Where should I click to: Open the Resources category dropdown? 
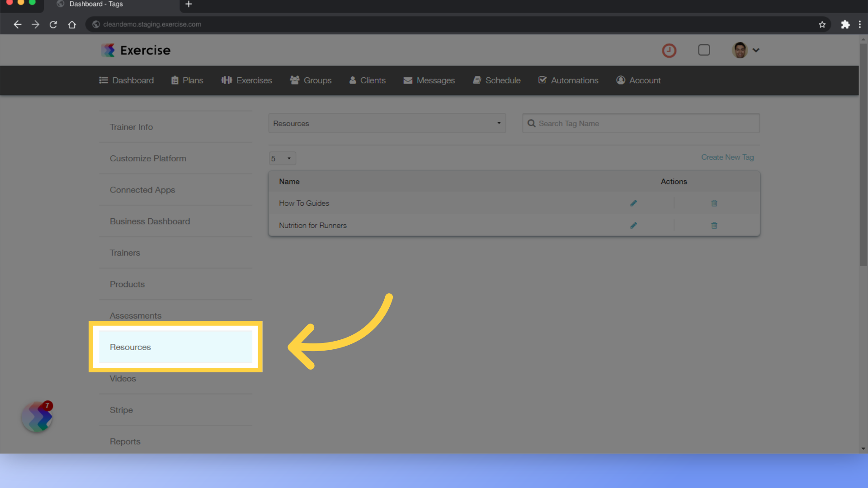[387, 123]
